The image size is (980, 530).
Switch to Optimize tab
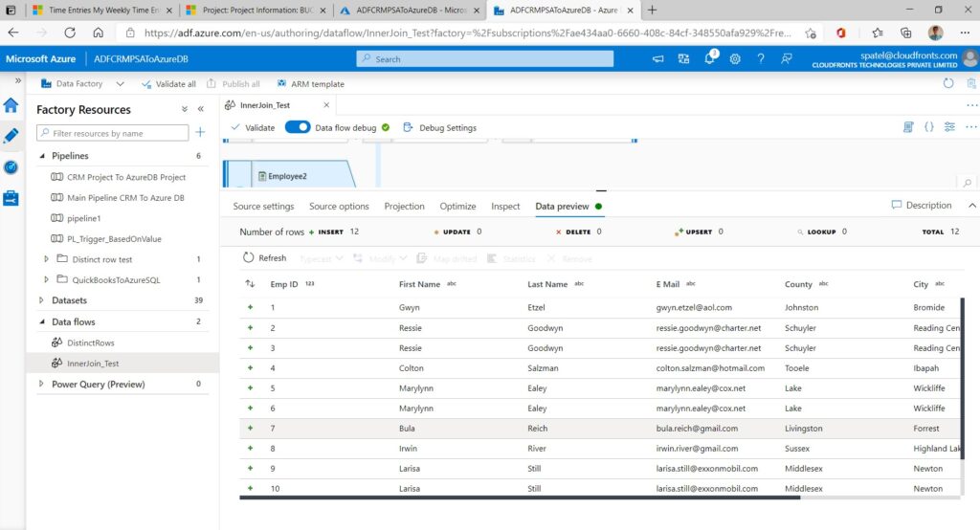point(457,207)
